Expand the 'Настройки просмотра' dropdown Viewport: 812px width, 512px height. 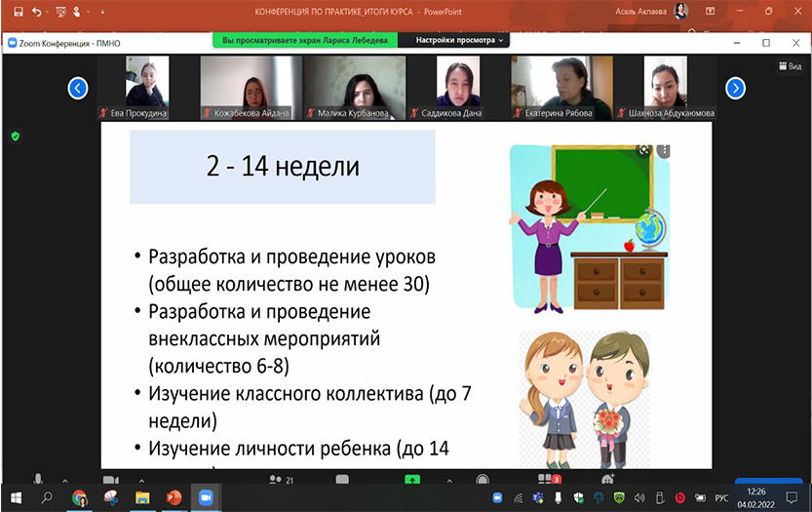(460, 41)
